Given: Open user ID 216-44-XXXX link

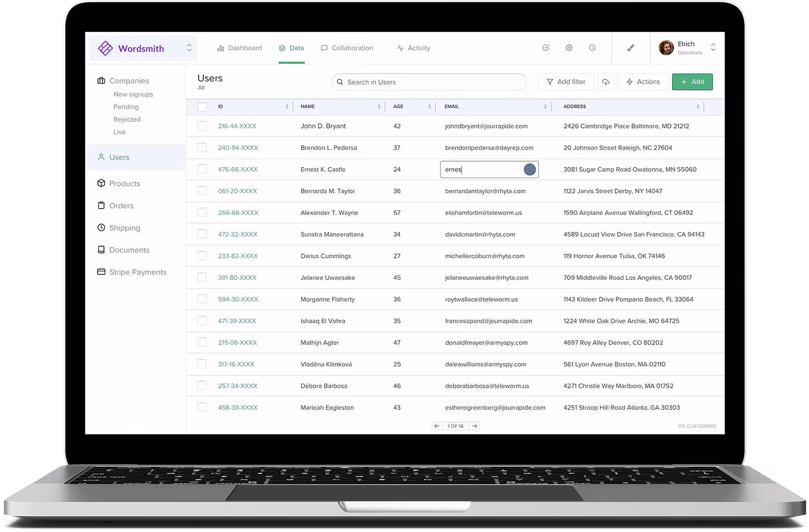Looking at the screenshot, I should (237, 126).
